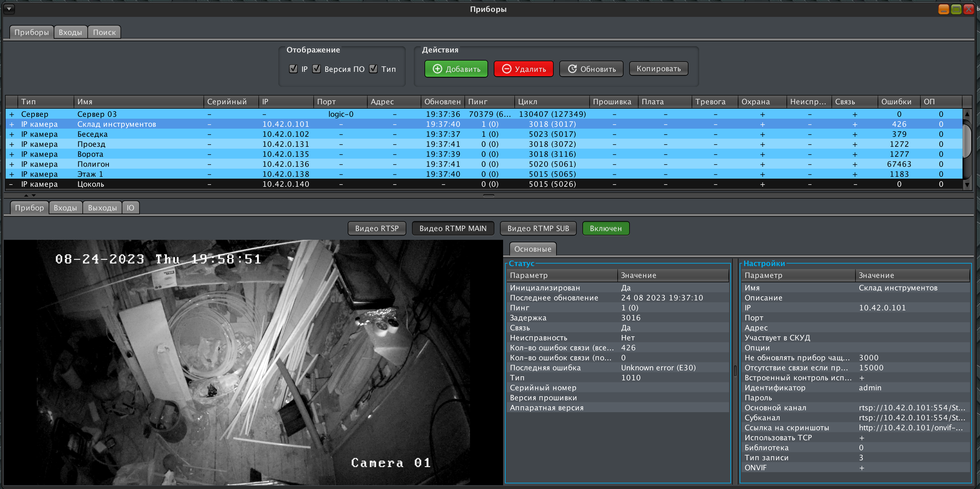Open the top-left window menu arrow
This screenshot has width=980, height=489.
[x=9, y=8]
